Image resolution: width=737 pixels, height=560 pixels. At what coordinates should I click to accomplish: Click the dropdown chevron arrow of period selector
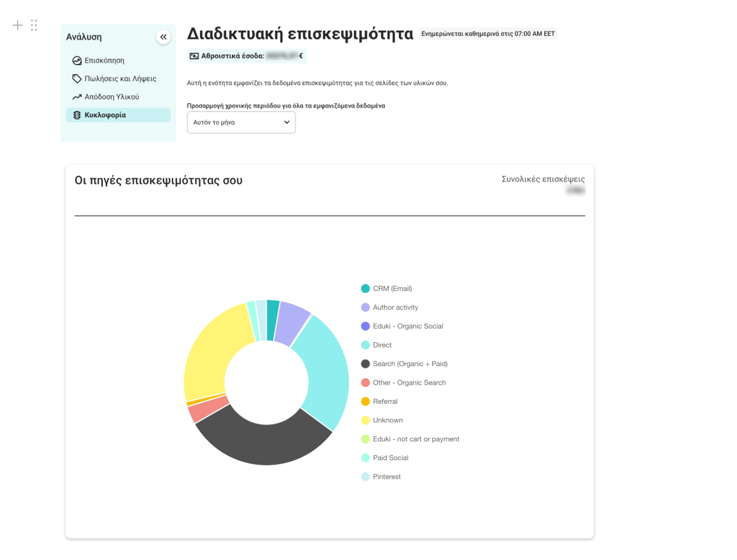[x=287, y=123]
